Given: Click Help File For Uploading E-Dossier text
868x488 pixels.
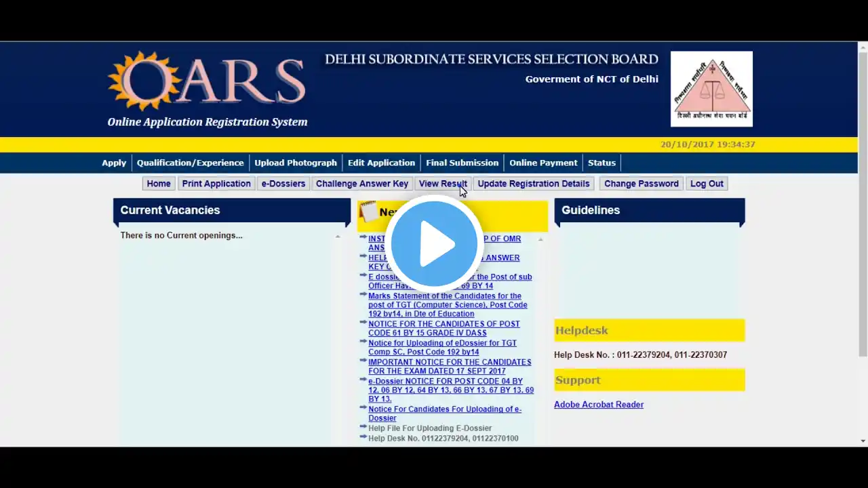Looking at the screenshot, I should tap(430, 428).
